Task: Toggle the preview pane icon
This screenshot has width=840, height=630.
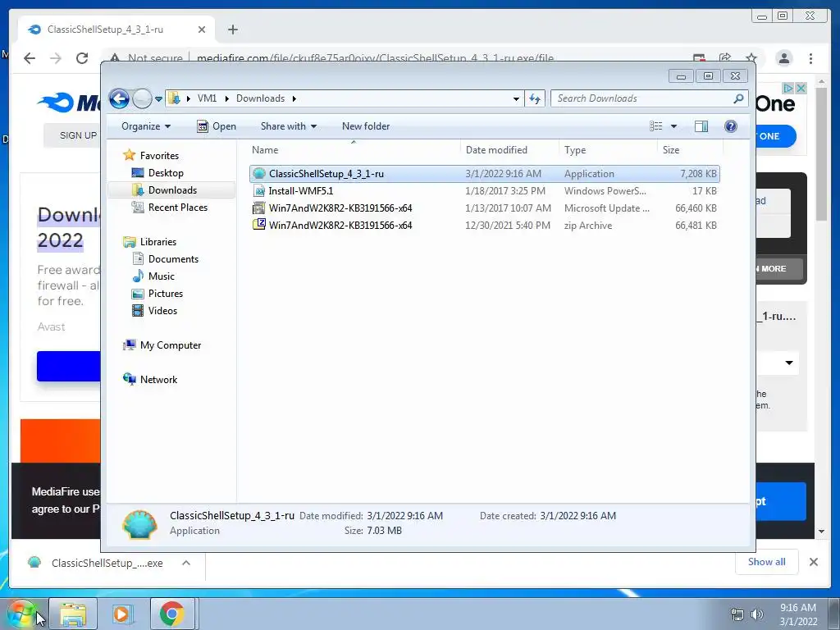Action: [701, 126]
